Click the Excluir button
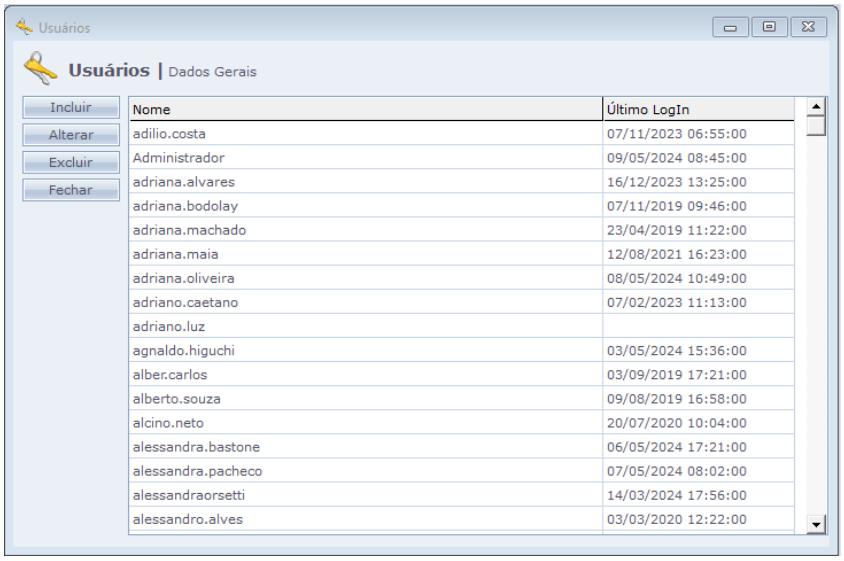 coord(71,162)
